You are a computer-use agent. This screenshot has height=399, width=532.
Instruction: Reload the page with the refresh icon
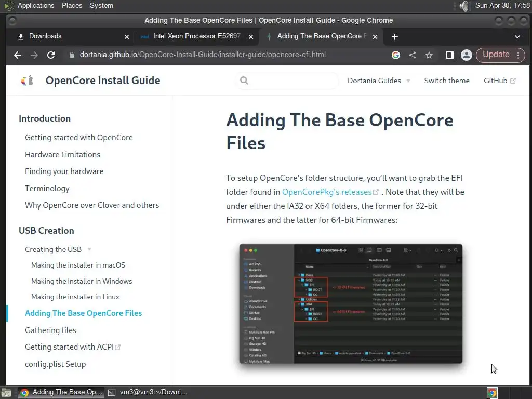(x=51, y=55)
